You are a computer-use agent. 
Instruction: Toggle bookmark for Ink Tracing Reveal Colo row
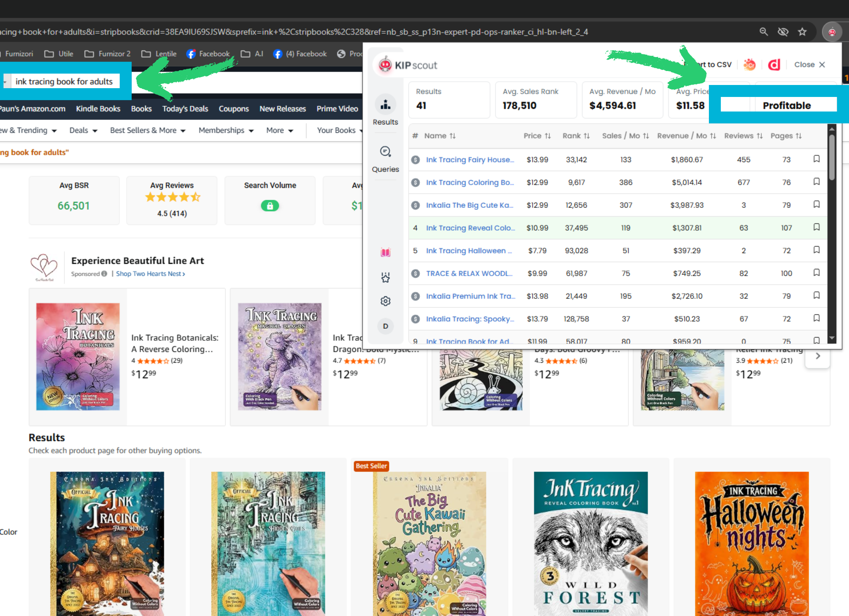[x=817, y=227]
